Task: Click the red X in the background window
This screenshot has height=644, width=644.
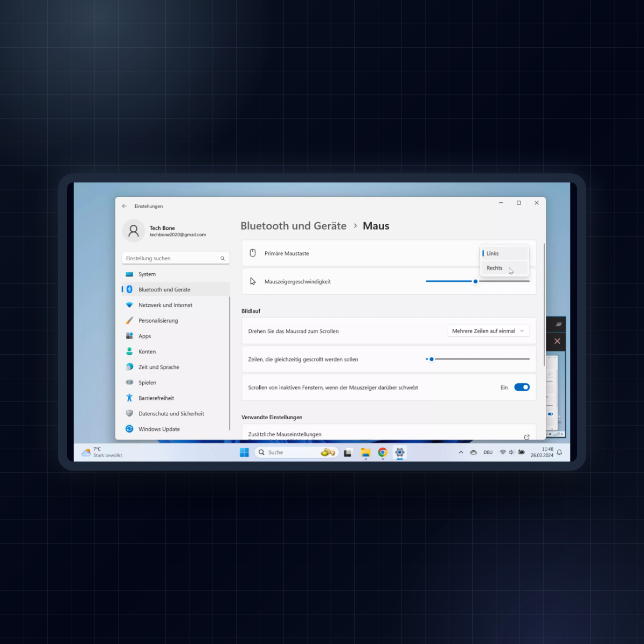Action: [558, 341]
